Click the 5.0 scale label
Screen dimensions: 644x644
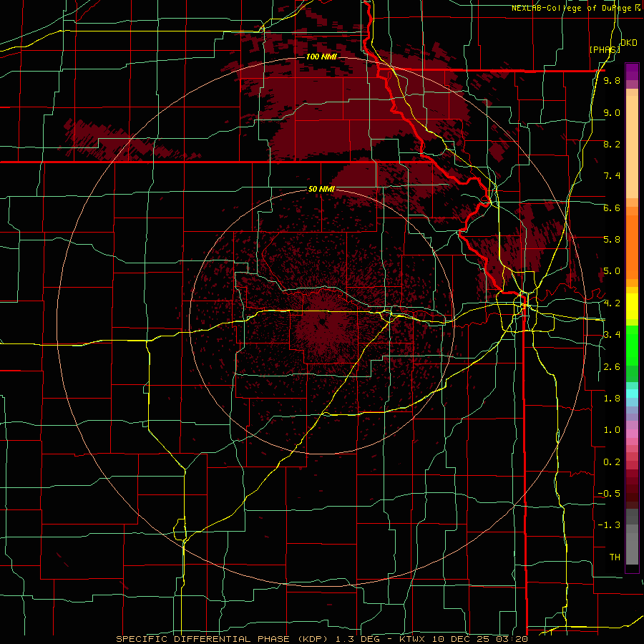tap(612, 271)
